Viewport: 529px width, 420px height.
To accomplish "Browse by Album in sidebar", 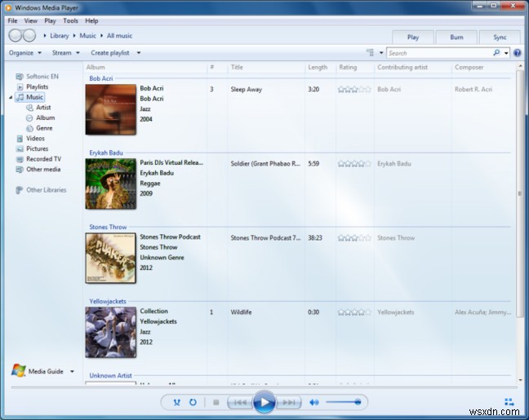I will (41, 118).
